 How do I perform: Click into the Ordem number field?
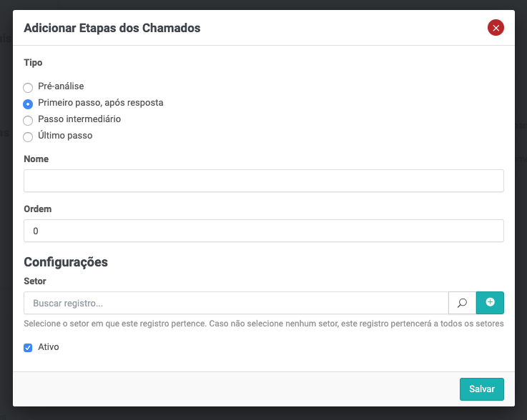(x=263, y=231)
